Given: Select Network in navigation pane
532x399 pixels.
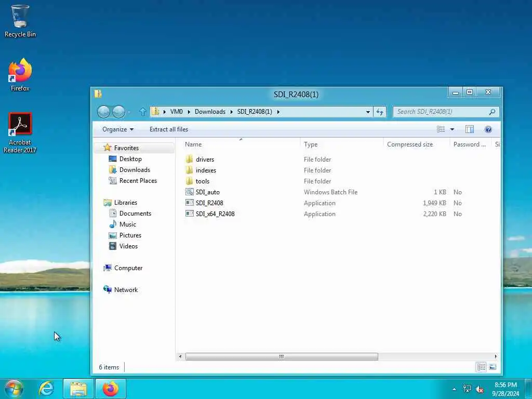Looking at the screenshot, I should click(x=126, y=290).
